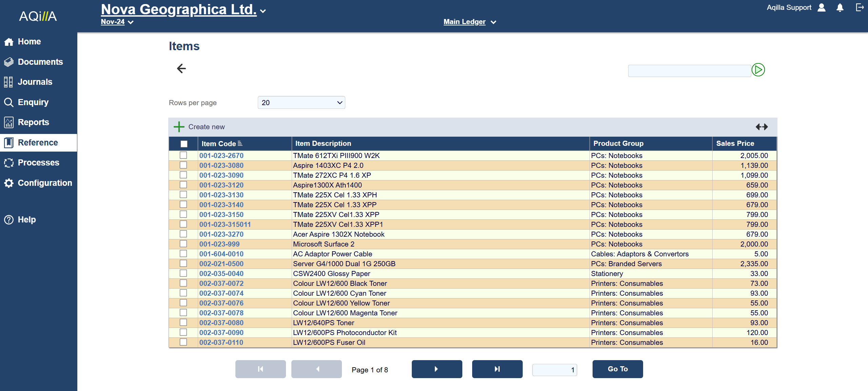Open the notifications bell
This screenshot has width=868, height=391.
[840, 8]
